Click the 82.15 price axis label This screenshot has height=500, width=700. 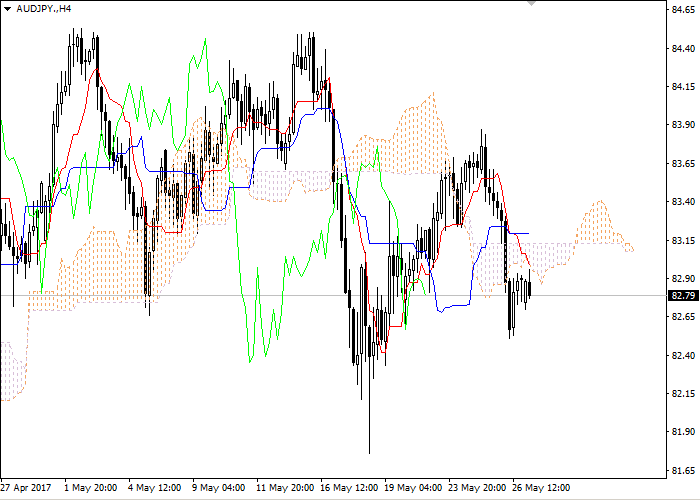point(683,394)
